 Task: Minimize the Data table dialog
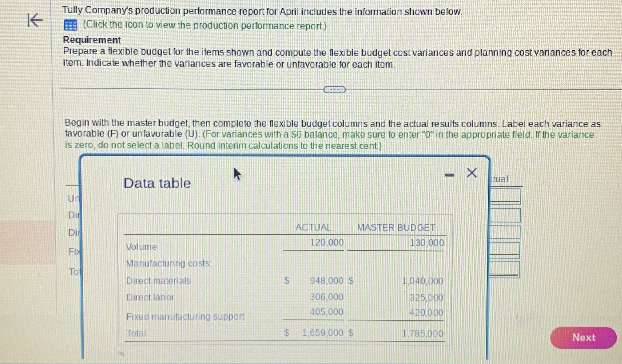[x=450, y=175]
